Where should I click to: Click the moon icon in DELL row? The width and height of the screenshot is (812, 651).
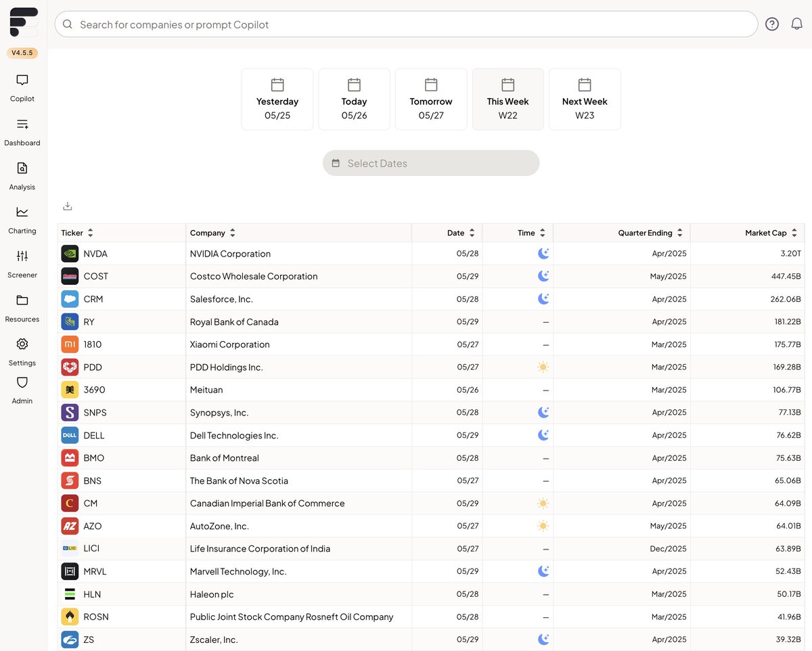(543, 435)
